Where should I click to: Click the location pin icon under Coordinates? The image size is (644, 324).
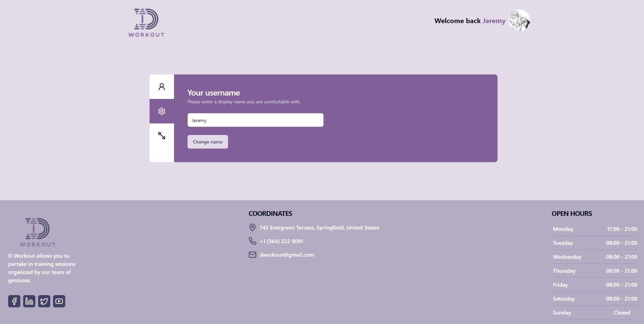click(x=252, y=227)
